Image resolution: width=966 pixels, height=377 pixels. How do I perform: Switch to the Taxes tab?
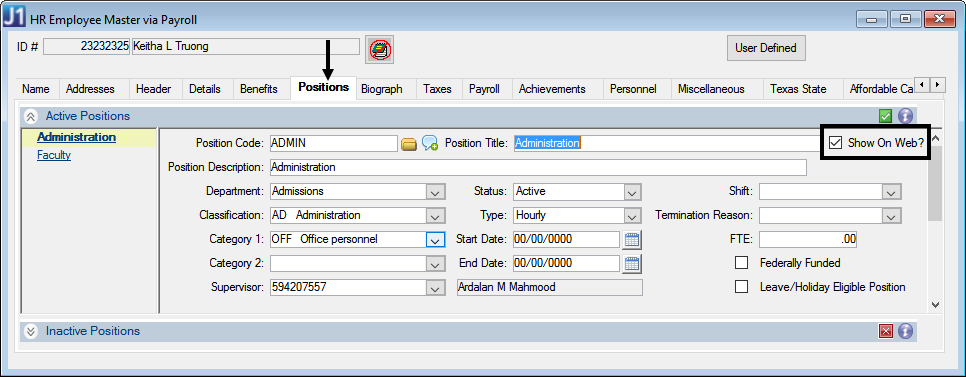(437, 89)
